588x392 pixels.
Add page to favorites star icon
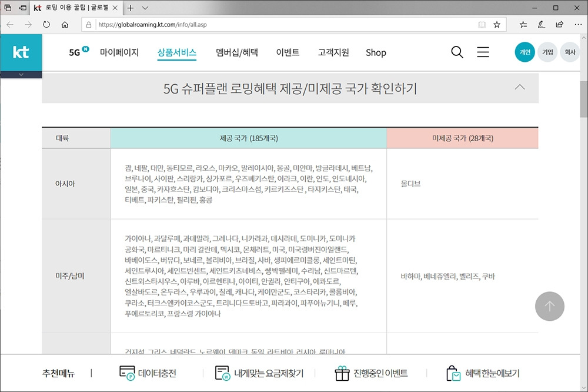497,24
